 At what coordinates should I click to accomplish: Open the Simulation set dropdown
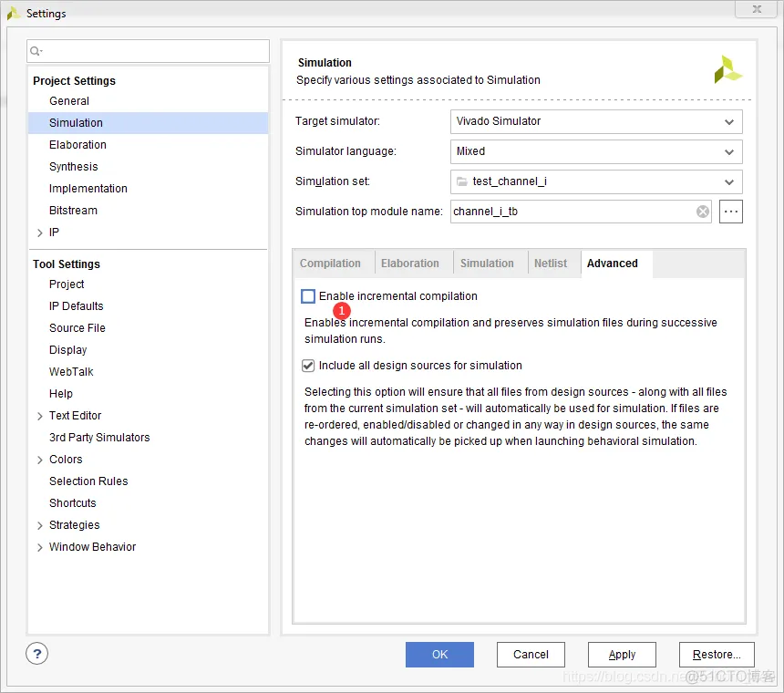[596, 181]
